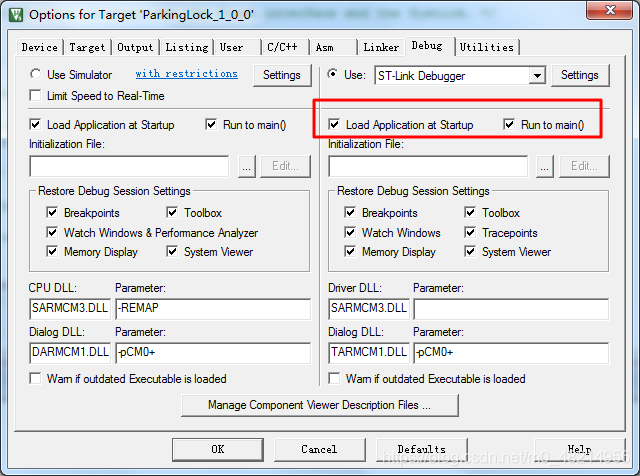640x476 pixels.
Task: Click debugger -pCM0+ parameter field
Action: pos(511,352)
